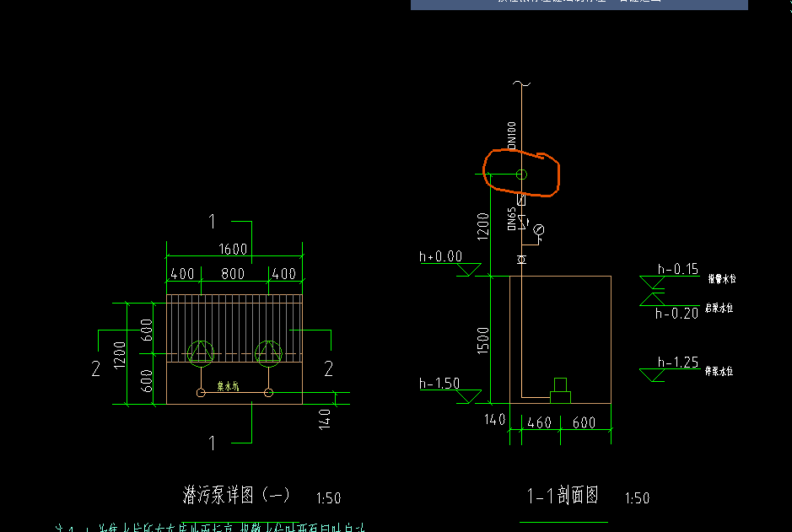Click the 停泵水位 pump stop label
Screen dimensions: 792x532
pos(719,371)
